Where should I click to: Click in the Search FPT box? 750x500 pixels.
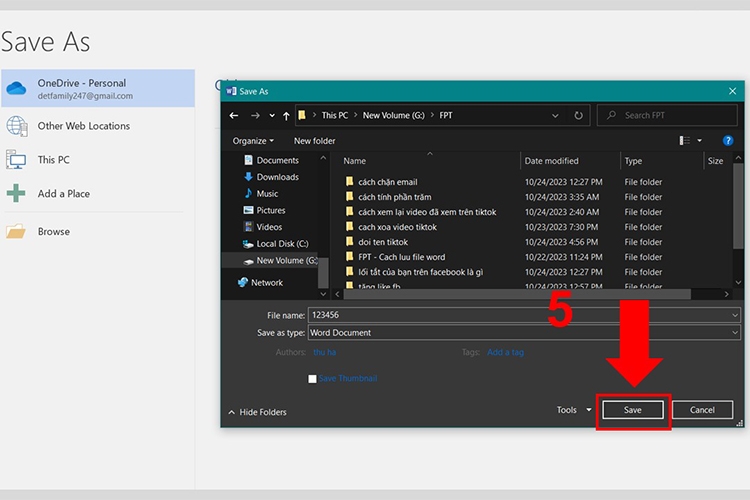[x=667, y=115]
